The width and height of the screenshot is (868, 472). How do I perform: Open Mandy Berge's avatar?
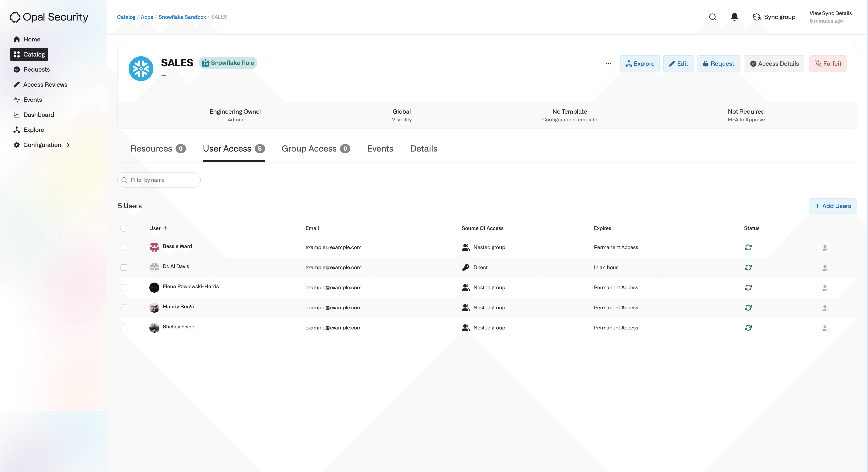pyautogui.click(x=154, y=307)
